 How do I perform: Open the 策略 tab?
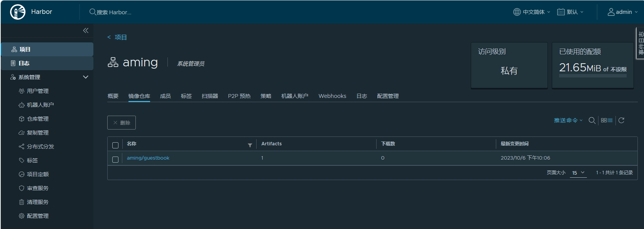click(266, 96)
